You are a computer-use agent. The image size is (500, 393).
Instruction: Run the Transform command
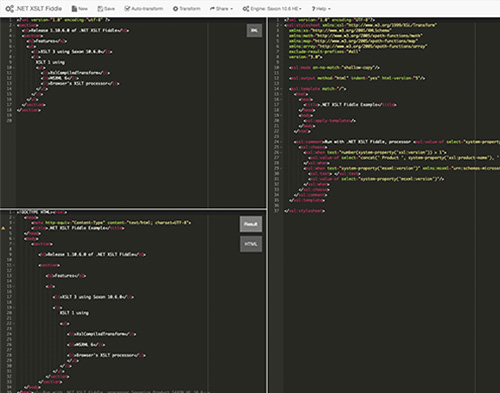[187, 9]
